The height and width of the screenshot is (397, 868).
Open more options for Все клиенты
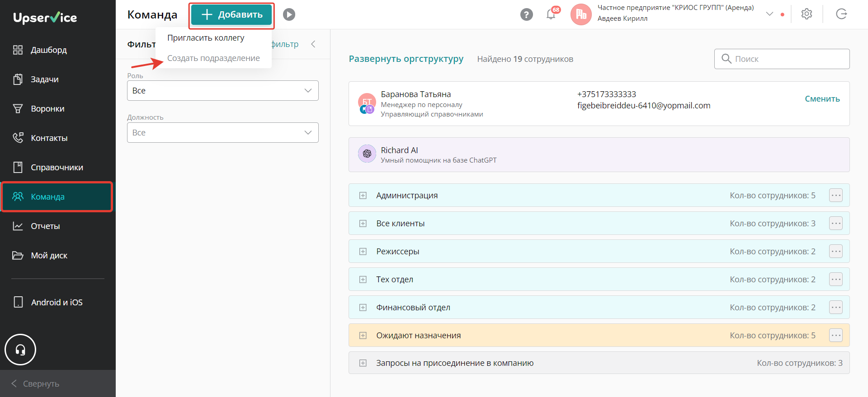point(836,223)
